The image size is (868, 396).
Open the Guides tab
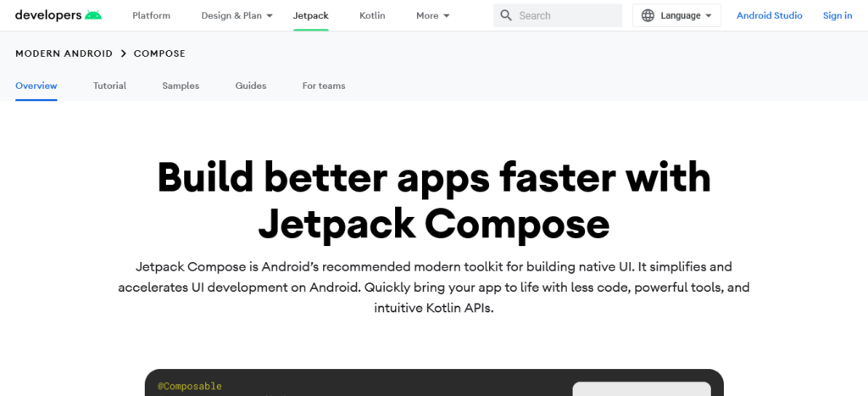click(251, 86)
